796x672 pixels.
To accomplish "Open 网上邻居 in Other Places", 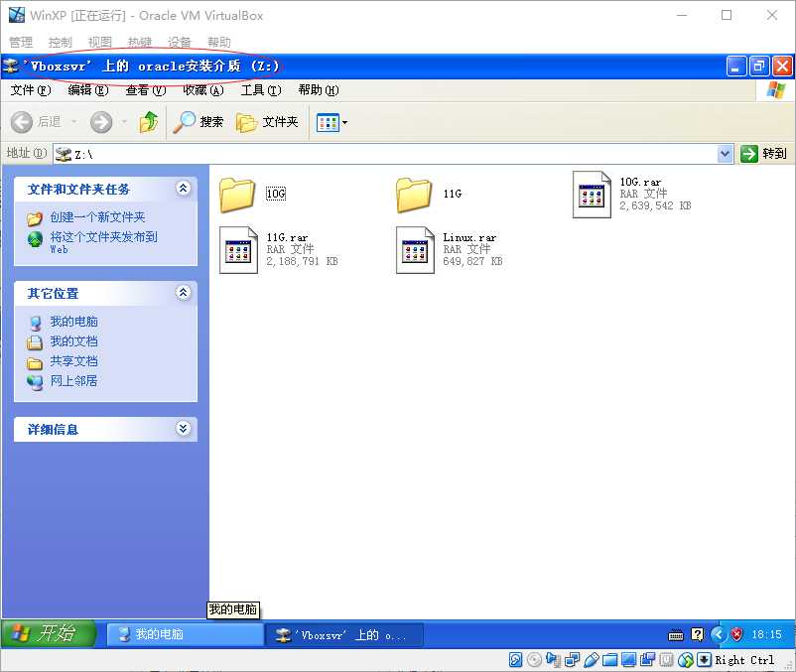I will 73,380.
